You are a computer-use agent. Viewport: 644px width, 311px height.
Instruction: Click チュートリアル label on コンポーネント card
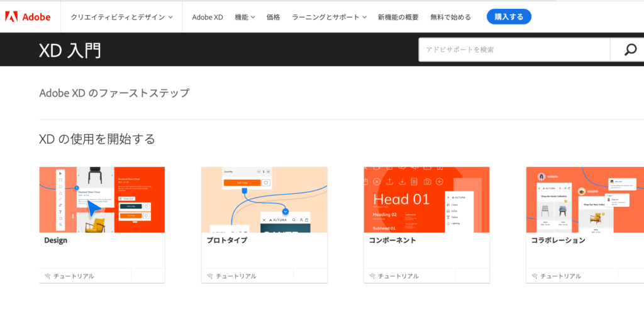click(x=398, y=276)
